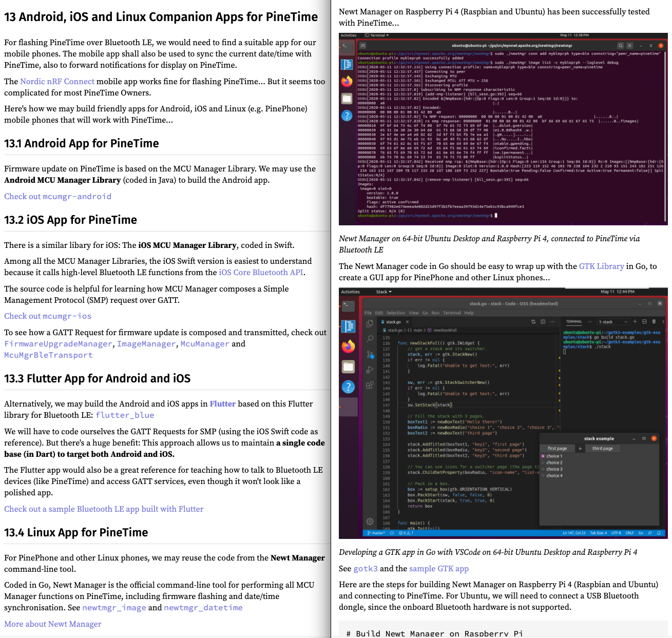672x638 pixels.
Task: Expand the 'Stack' app menu in top bar
Action: pos(383,292)
